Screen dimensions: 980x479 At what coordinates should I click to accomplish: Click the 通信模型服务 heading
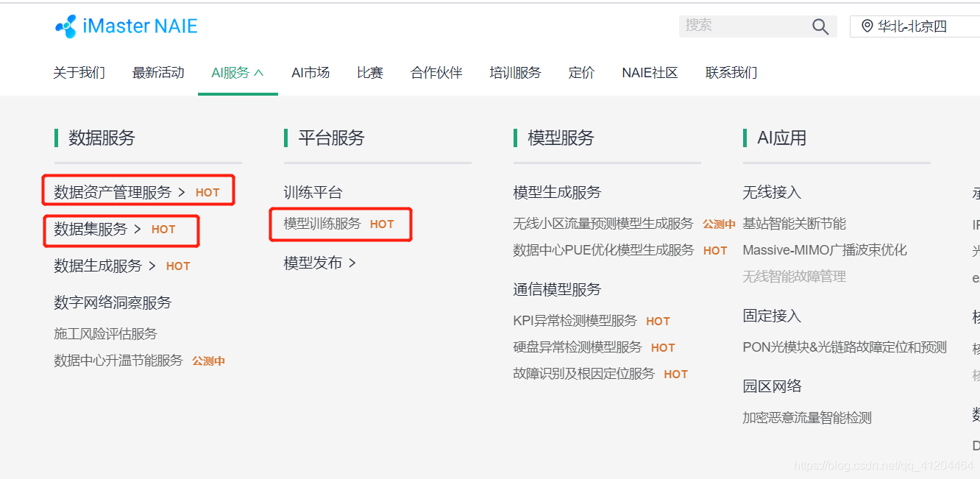[557, 289]
